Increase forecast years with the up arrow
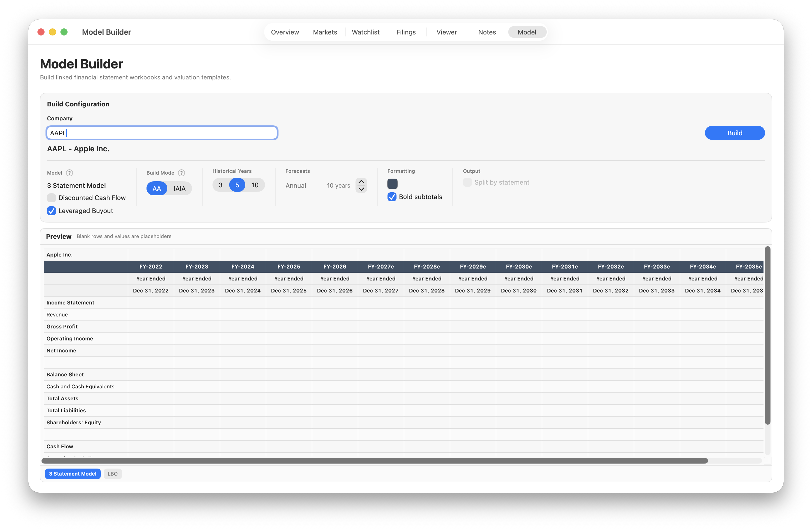 click(x=361, y=182)
